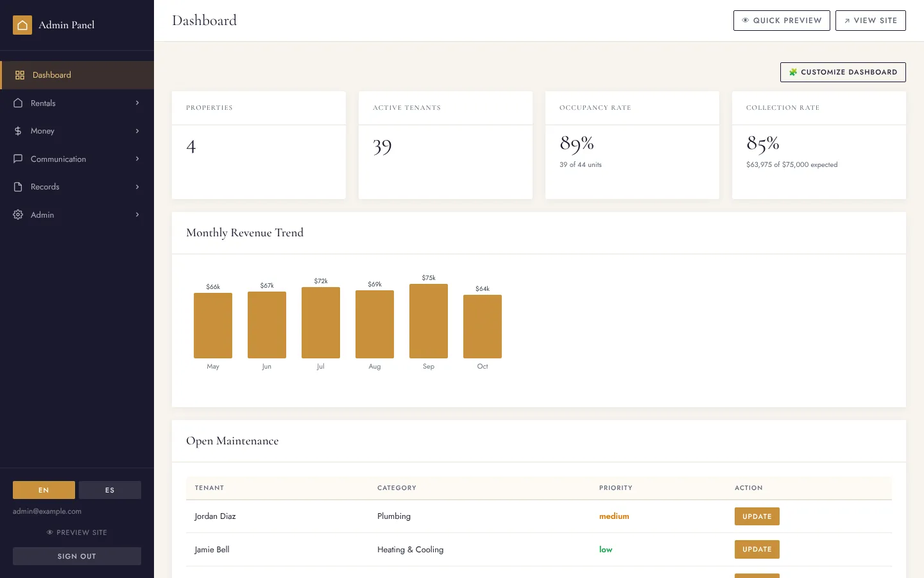Click the Quick Preview button
The height and width of the screenshot is (578, 924).
point(782,21)
